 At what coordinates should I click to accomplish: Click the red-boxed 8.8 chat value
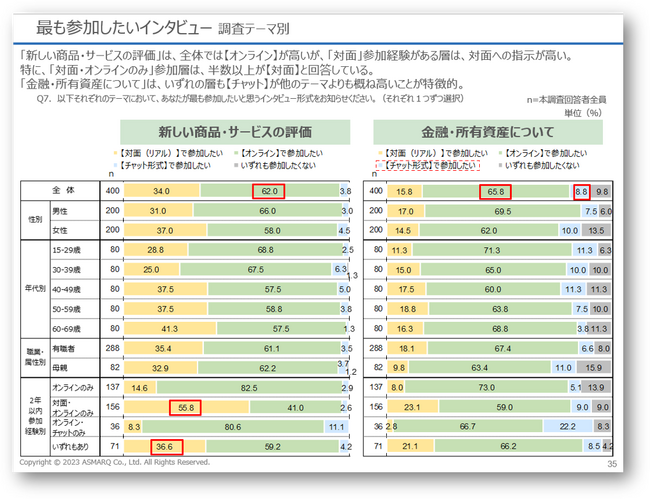[x=582, y=191]
